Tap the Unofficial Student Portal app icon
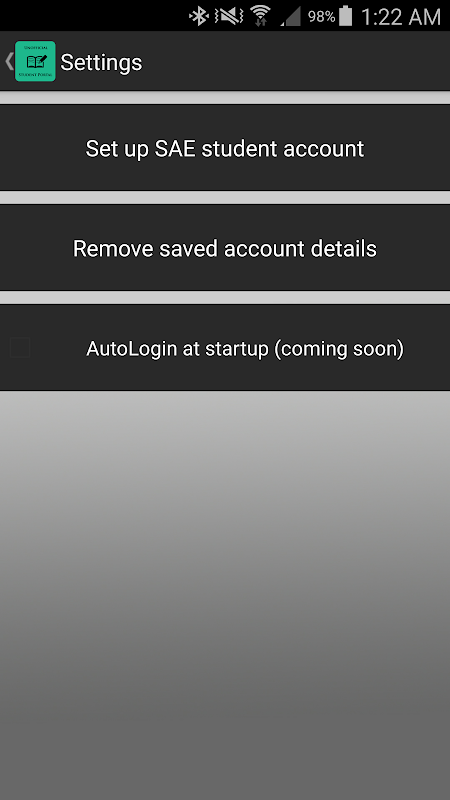Image resolution: width=450 pixels, height=800 pixels. click(35, 61)
